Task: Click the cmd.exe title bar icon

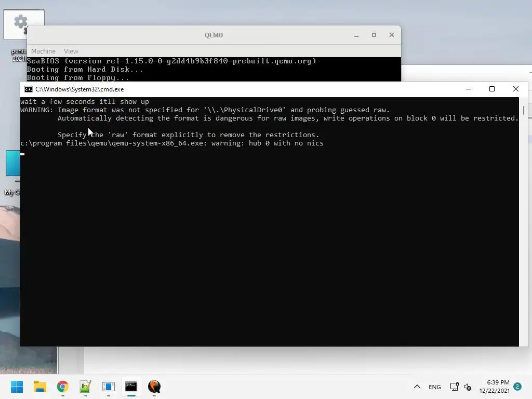Action: (29, 89)
